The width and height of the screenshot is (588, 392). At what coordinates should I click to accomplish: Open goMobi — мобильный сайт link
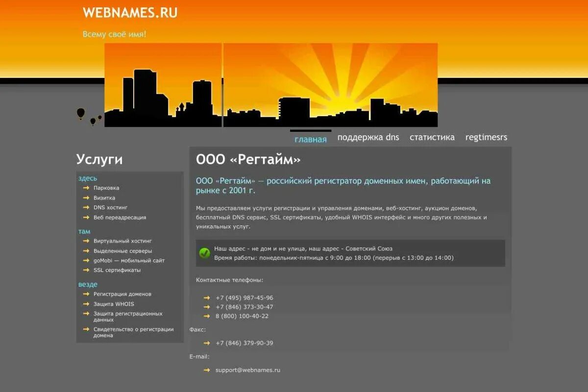(129, 261)
